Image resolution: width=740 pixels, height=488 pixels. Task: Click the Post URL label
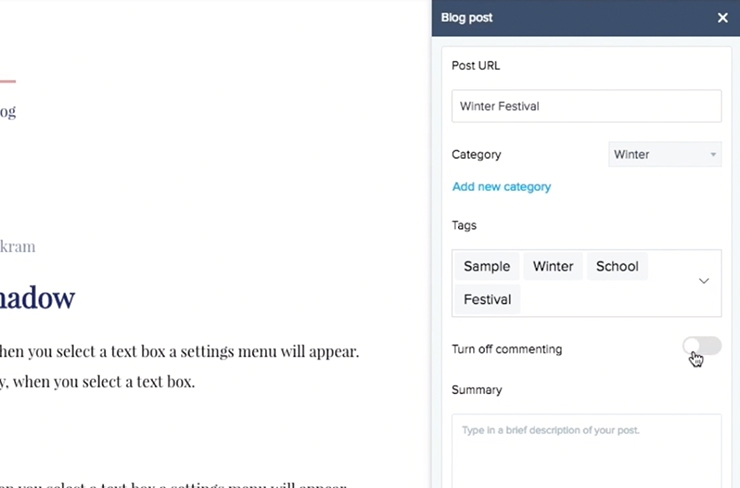[x=475, y=66]
